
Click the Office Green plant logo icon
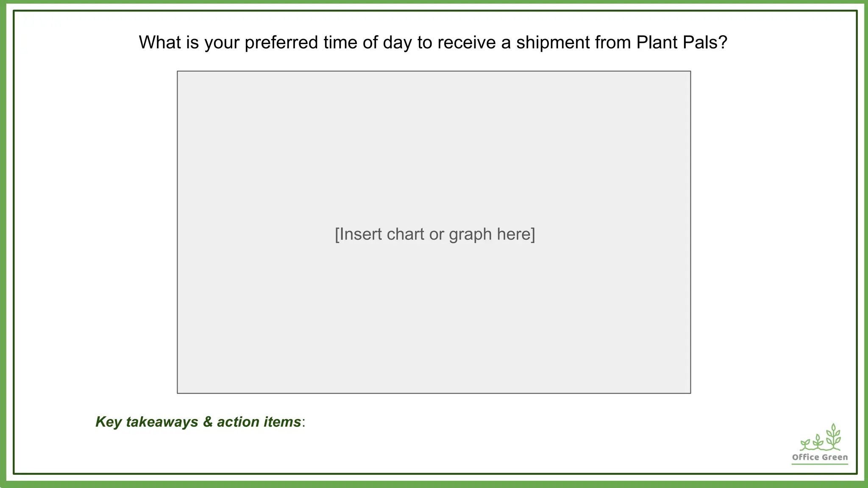pyautogui.click(x=820, y=438)
